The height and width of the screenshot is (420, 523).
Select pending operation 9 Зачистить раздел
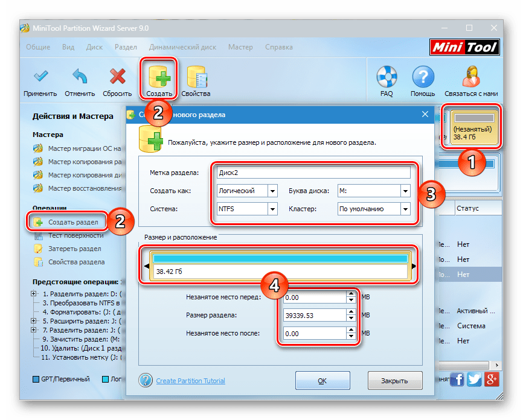pos(81,339)
